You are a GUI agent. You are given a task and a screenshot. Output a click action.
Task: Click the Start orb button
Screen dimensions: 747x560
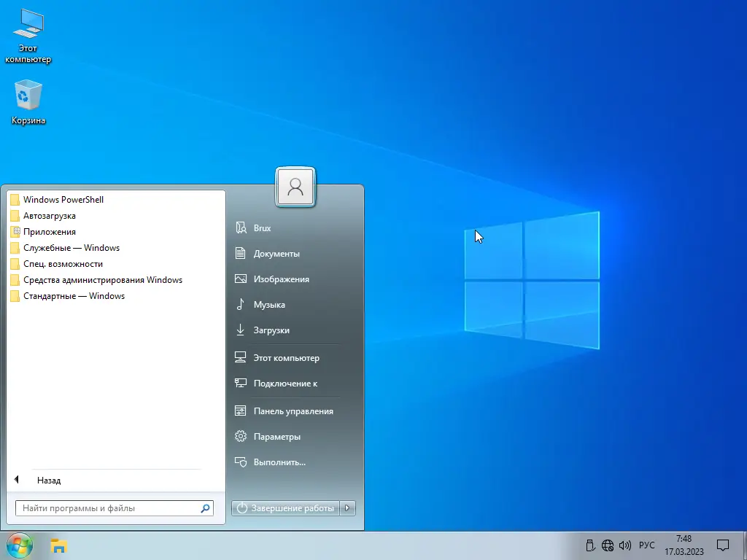(20, 545)
